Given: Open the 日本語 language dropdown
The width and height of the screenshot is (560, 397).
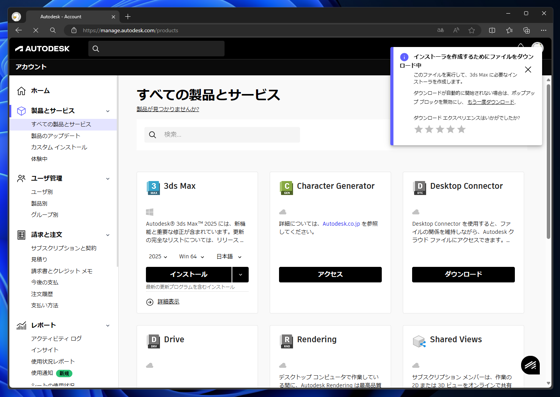Looking at the screenshot, I should pos(229,257).
